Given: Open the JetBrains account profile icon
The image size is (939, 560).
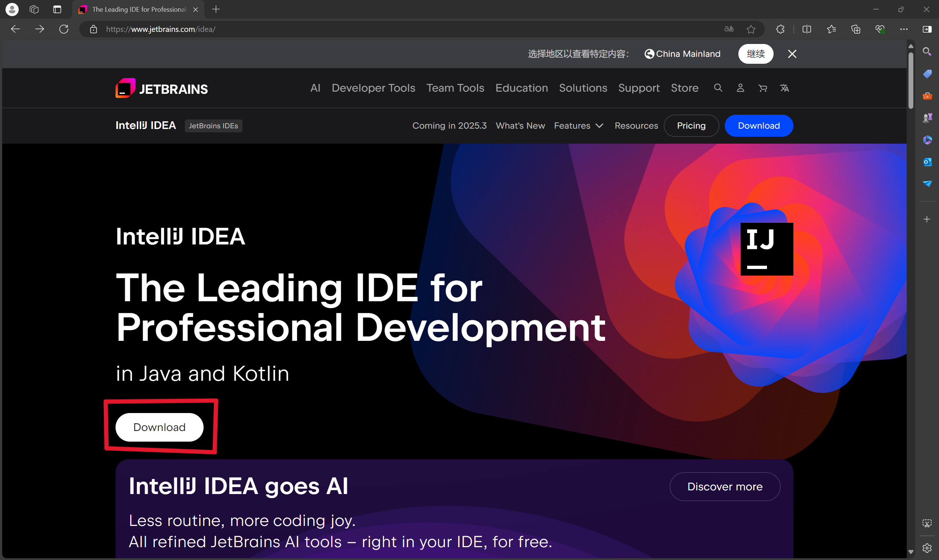Looking at the screenshot, I should pyautogui.click(x=740, y=88).
